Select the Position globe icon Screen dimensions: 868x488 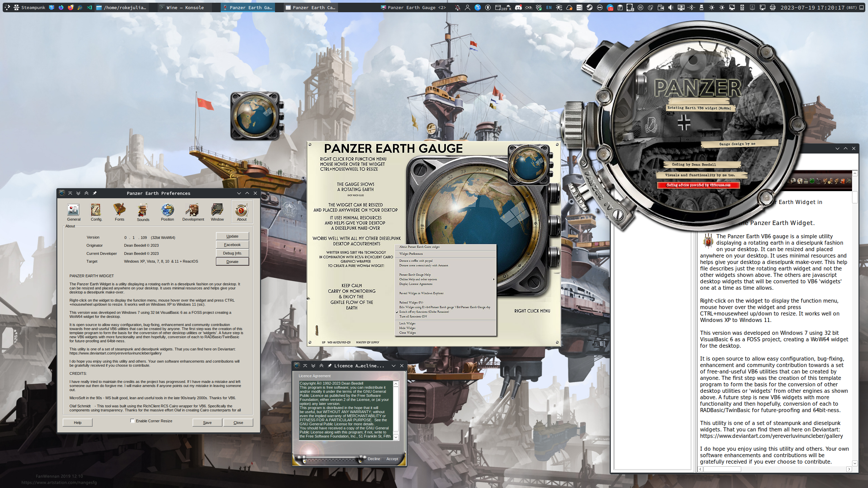click(167, 210)
